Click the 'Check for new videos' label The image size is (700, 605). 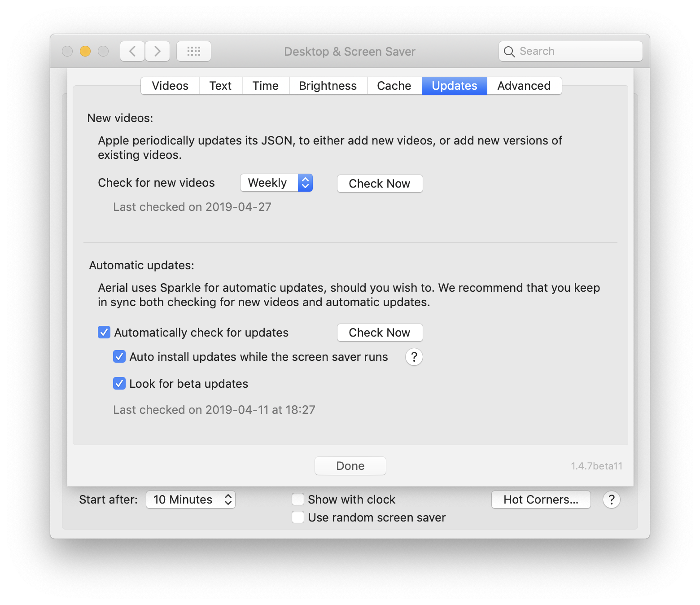tap(157, 183)
